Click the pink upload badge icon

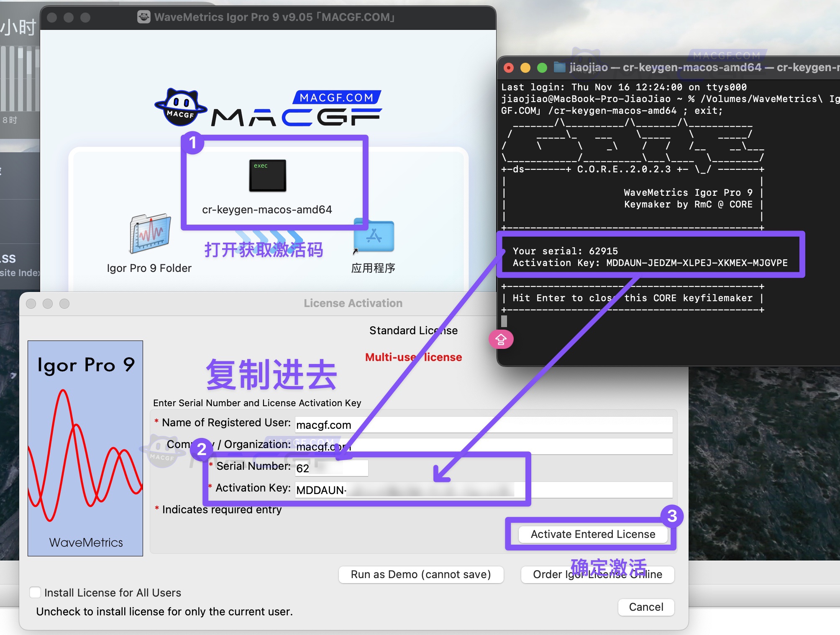501,340
